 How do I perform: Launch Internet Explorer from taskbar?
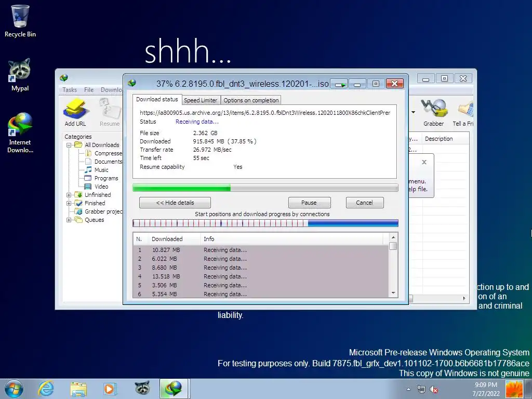click(46, 389)
